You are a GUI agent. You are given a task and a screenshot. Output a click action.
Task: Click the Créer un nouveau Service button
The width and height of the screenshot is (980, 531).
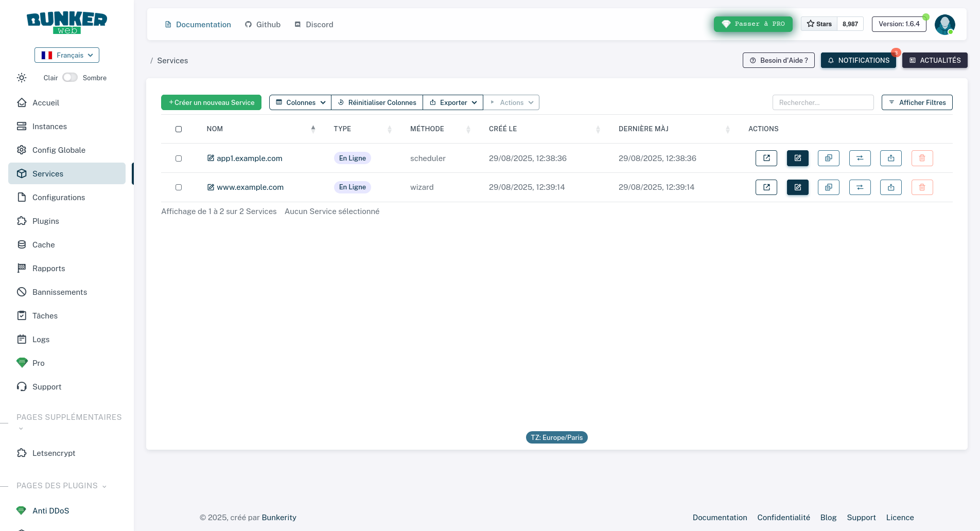coord(211,102)
